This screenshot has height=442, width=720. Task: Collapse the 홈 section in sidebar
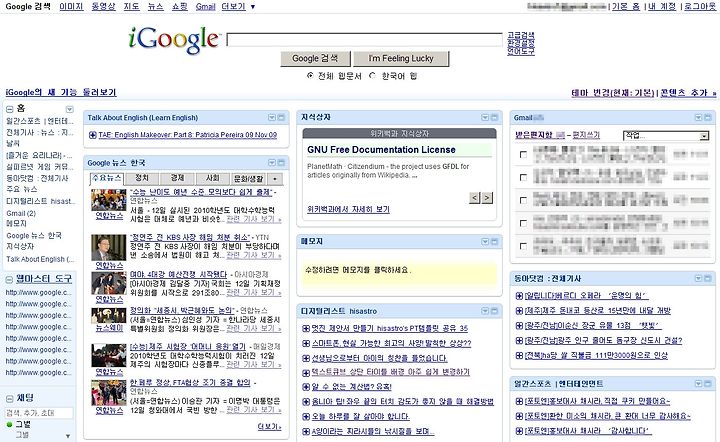(9, 109)
